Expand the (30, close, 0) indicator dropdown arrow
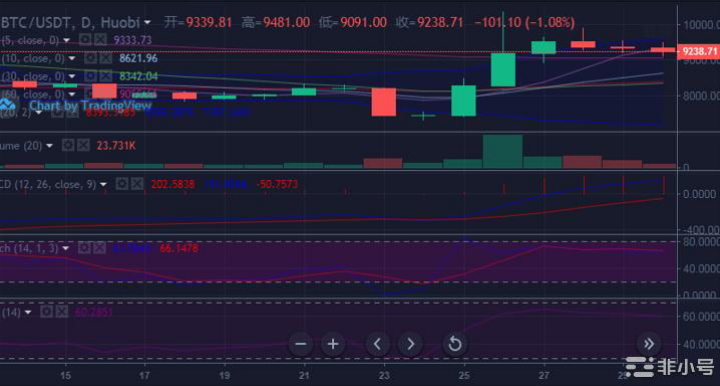 click(72, 76)
